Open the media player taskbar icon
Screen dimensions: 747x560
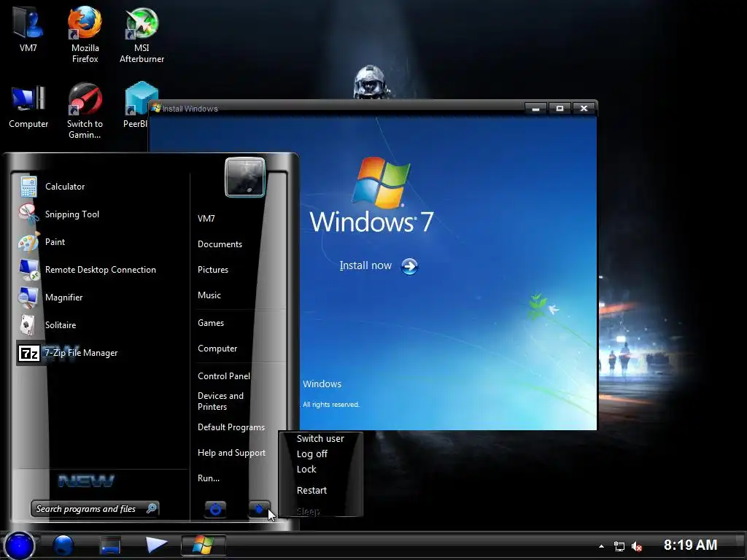(x=156, y=545)
